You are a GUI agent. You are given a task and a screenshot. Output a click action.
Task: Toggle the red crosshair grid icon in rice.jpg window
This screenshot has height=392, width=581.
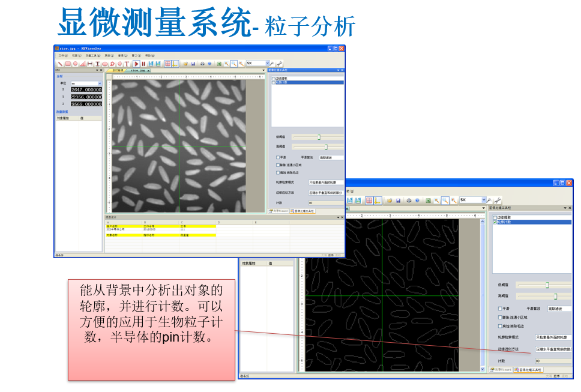168,64
